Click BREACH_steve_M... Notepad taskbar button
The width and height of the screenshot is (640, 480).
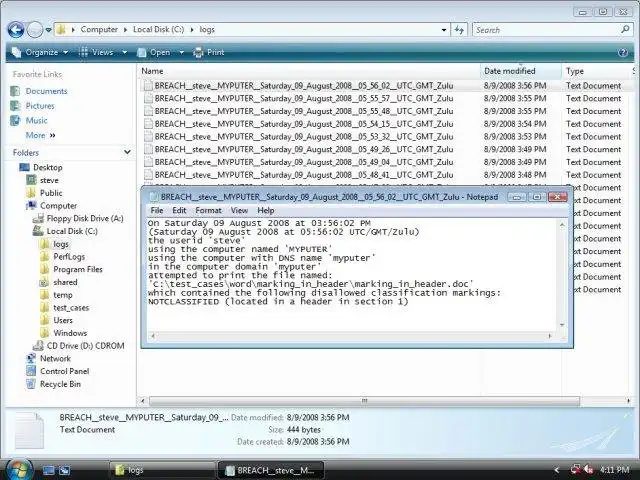271,470
